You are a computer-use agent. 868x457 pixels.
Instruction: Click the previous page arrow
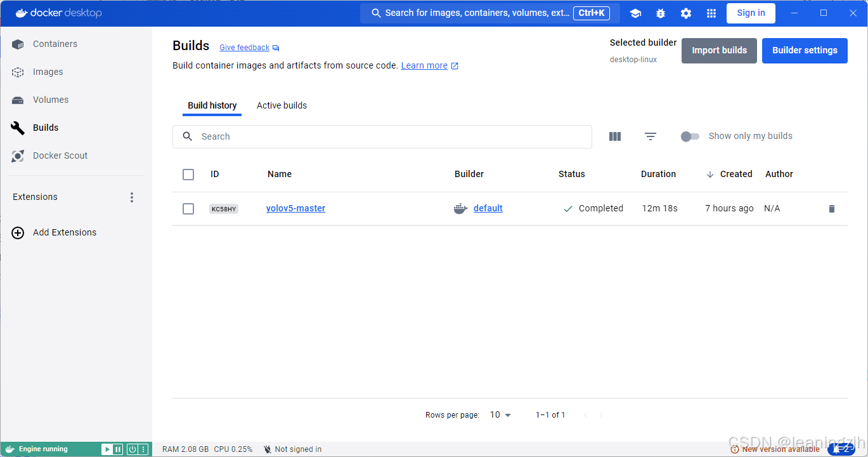pos(585,415)
